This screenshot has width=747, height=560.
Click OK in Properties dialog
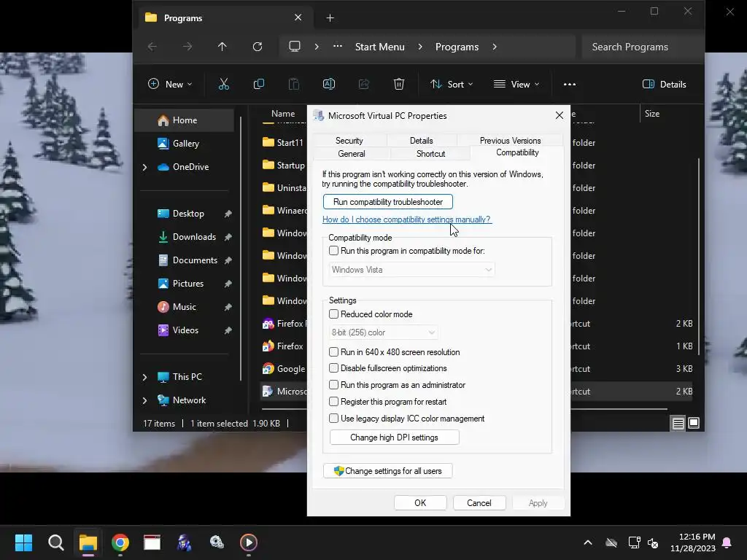[420, 503]
